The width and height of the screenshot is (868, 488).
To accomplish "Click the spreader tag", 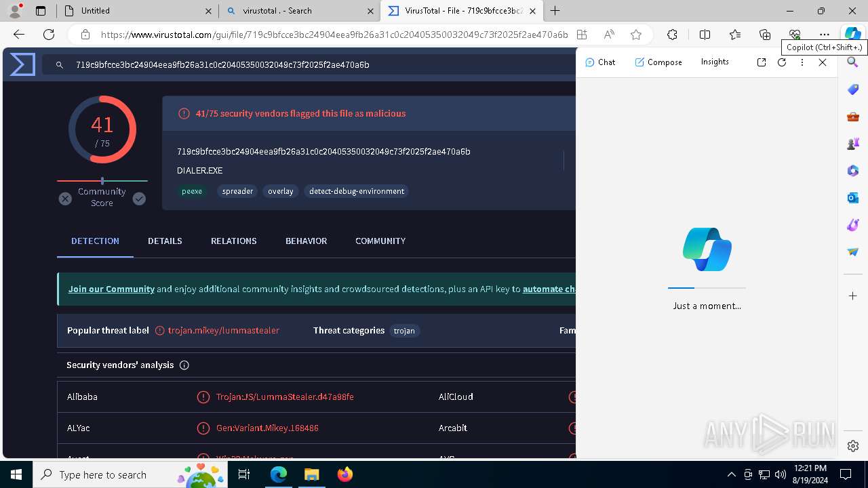I will coord(237,191).
